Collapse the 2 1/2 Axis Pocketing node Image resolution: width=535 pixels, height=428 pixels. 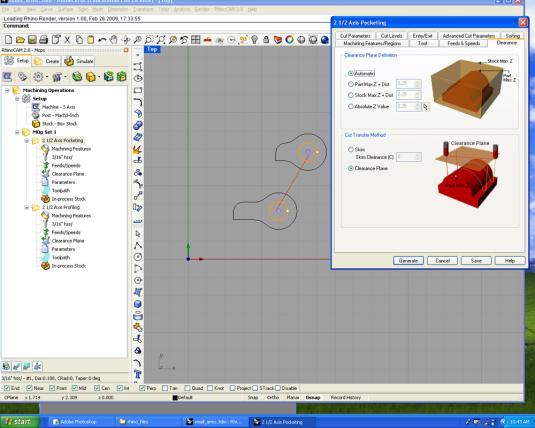tap(27, 141)
